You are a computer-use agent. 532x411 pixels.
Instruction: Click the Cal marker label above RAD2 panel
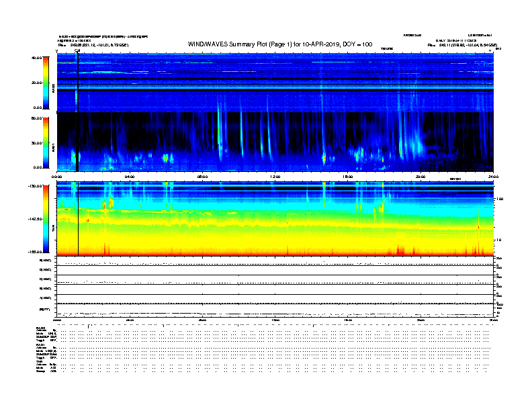coord(77,51)
